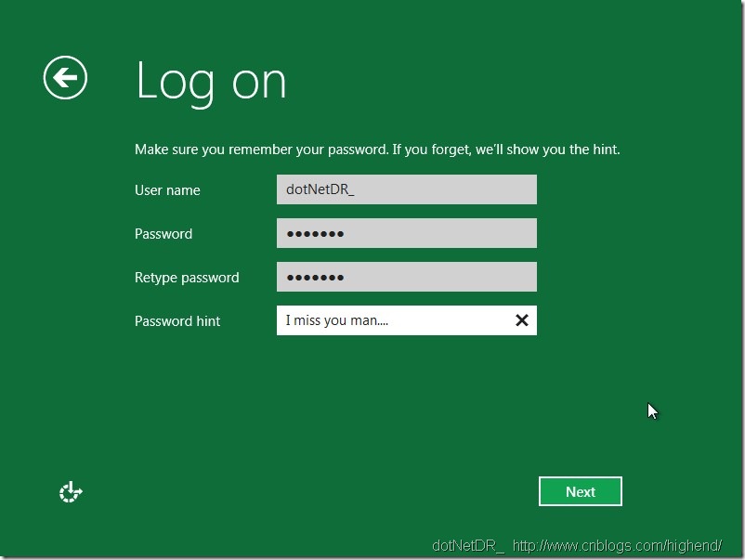Clear the password hint with the X icon
The image size is (745, 560).
pyautogui.click(x=522, y=320)
